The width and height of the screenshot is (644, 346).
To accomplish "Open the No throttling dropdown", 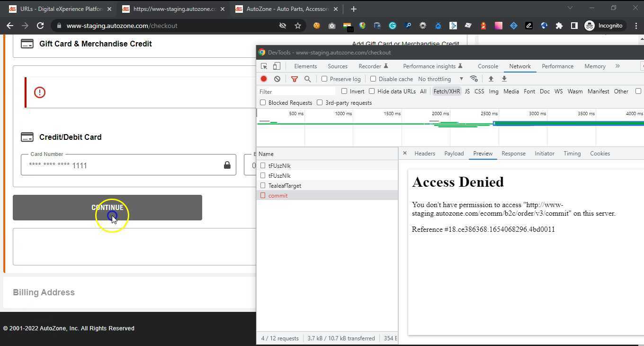I will tap(440, 79).
